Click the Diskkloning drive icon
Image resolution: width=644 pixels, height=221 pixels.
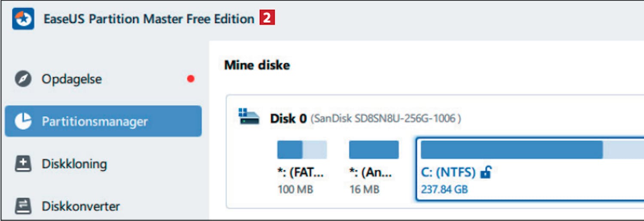point(23,164)
